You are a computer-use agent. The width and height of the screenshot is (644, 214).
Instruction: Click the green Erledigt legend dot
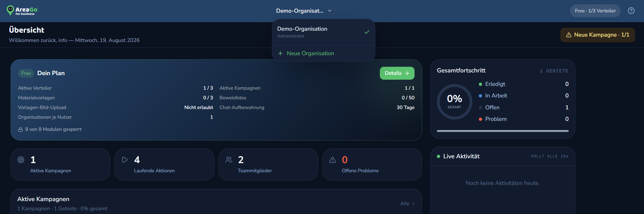[x=480, y=84]
